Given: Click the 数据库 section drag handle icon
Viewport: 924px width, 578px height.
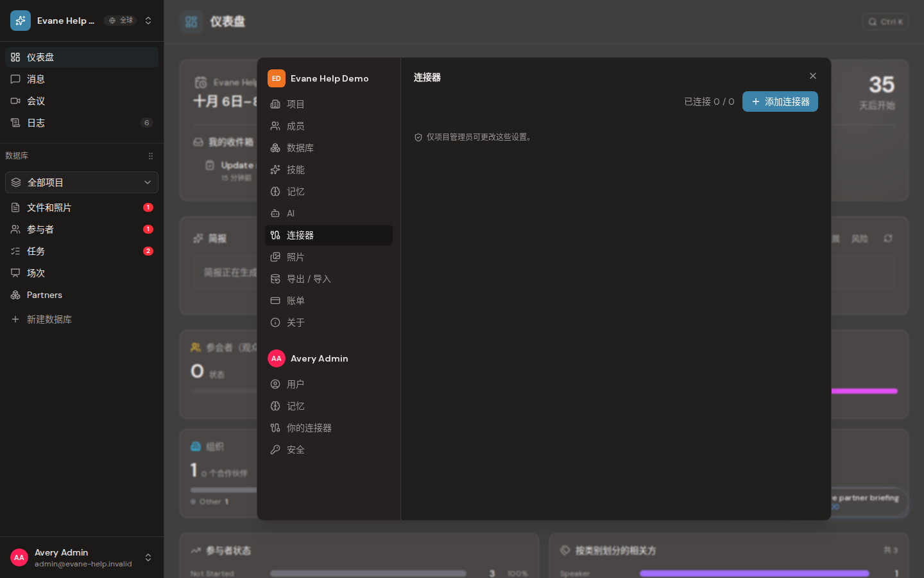Looking at the screenshot, I should tap(151, 156).
